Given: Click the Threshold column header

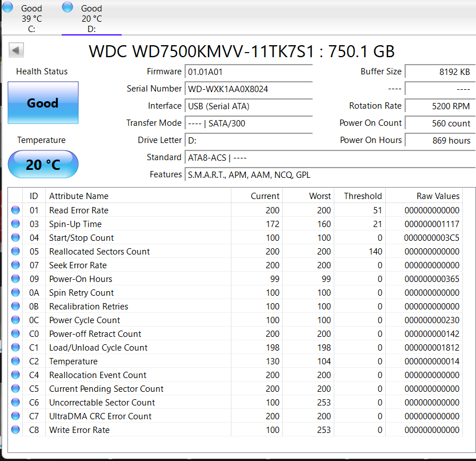Looking at the screenshot, I should point(360,196).
